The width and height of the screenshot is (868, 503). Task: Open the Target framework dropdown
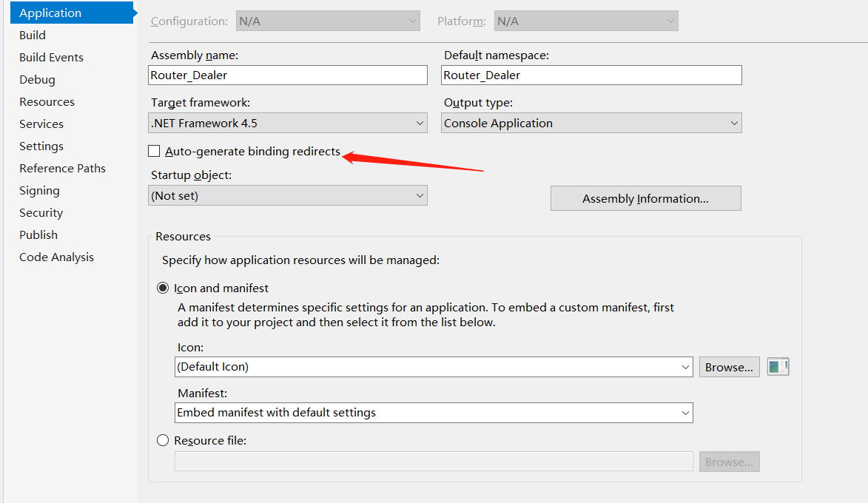287,124
